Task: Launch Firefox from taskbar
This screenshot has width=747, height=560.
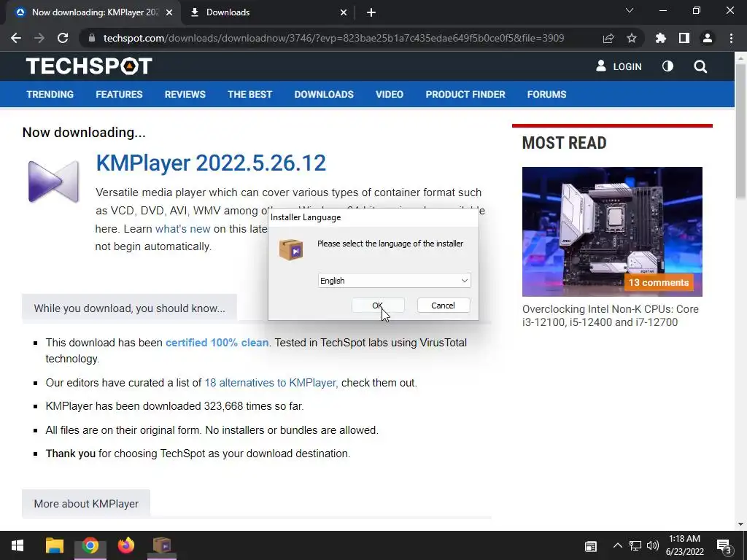Action: point(126,545)
